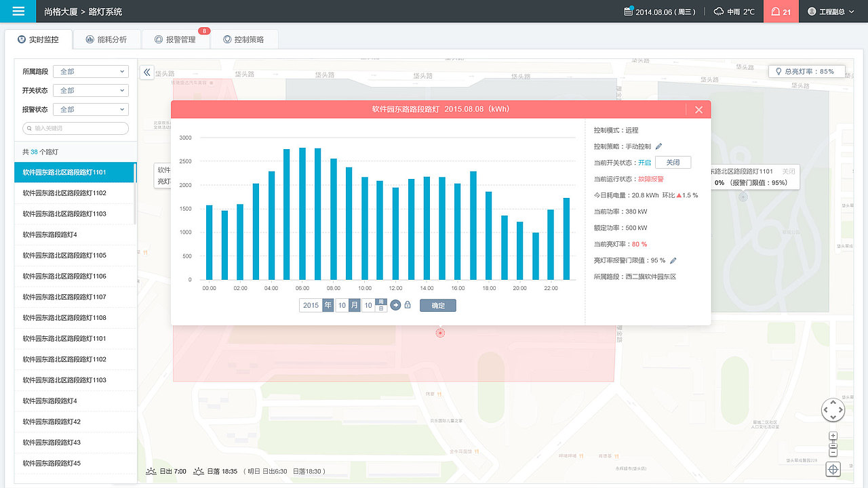Select the 日 option
The image size is (868, 488).
381,309
